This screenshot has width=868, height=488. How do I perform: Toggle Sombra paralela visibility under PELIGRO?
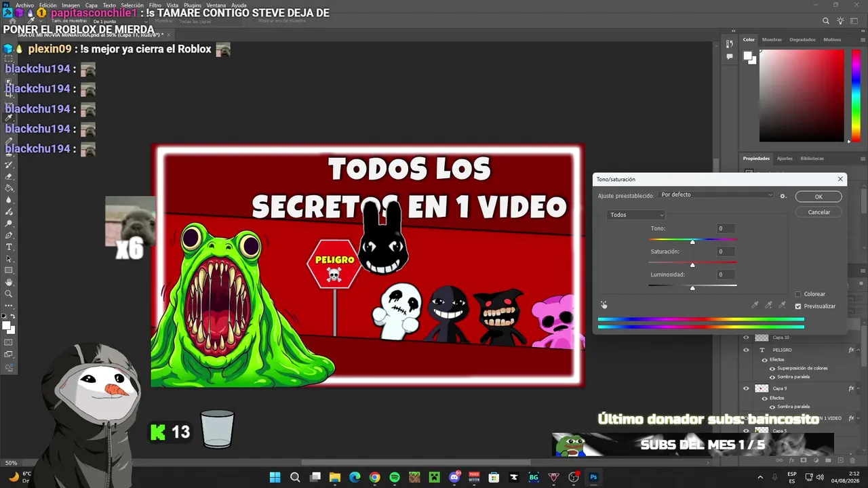[x=772, y=377]
